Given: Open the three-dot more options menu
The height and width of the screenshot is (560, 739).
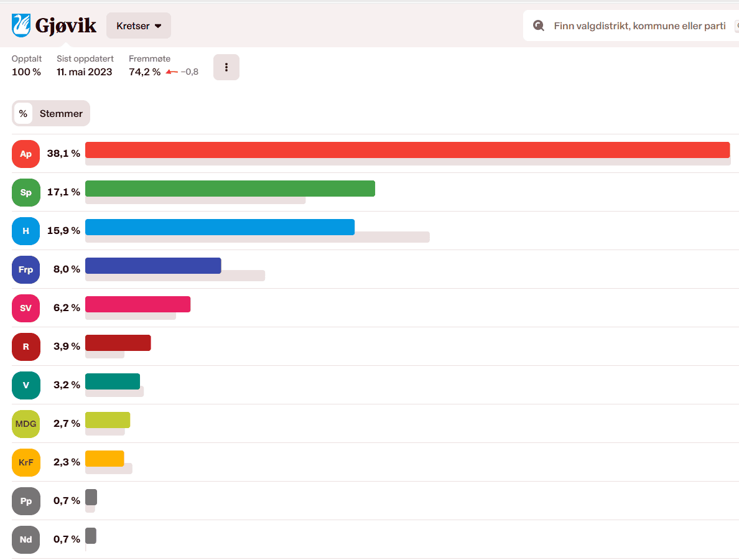Looking at the screenshot, I should (226, 67).
